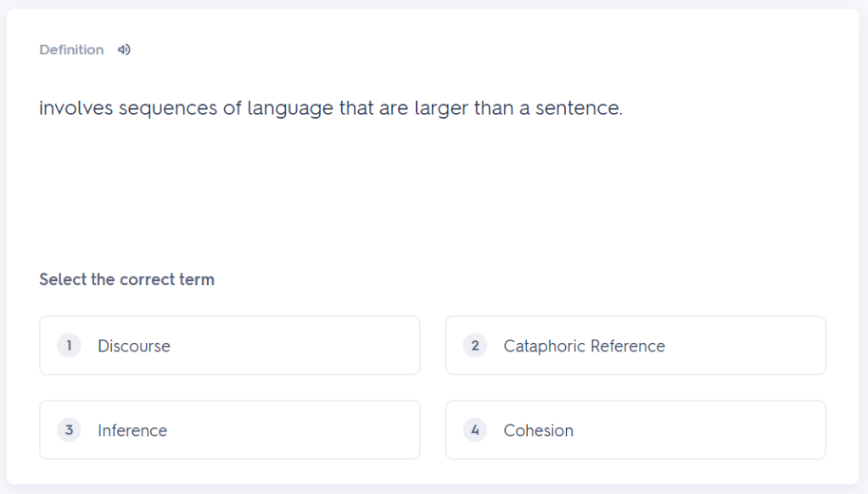Click the word "language" in the definition

point(289,109)
